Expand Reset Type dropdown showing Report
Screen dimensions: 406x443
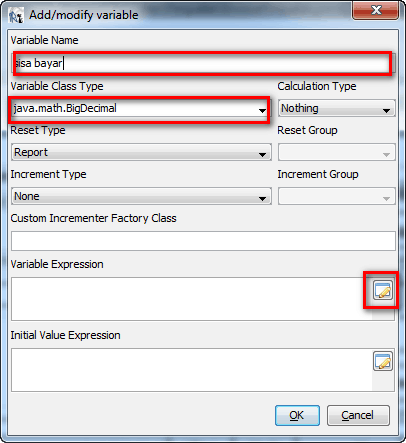141,152
